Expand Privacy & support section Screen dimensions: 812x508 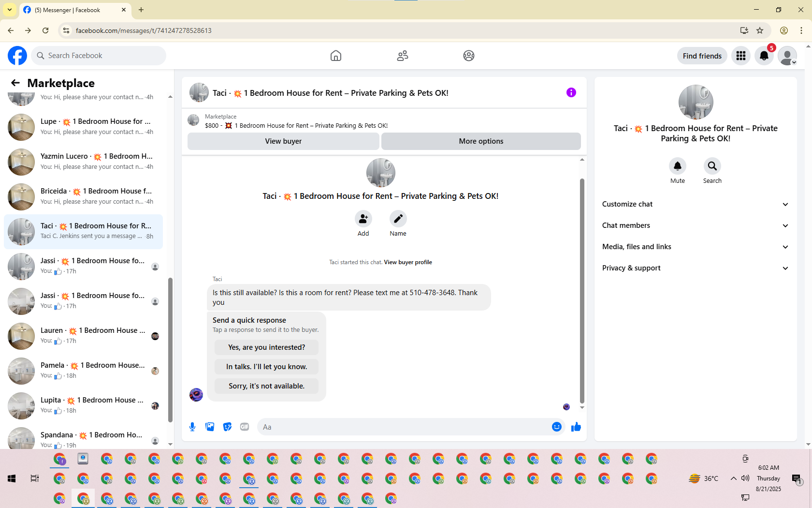coord(696,268)
